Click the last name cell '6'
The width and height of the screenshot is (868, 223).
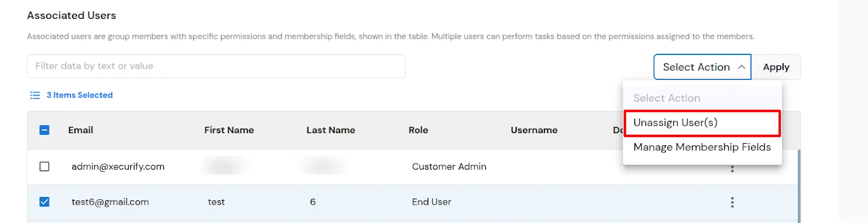click(x=312, y=202)
